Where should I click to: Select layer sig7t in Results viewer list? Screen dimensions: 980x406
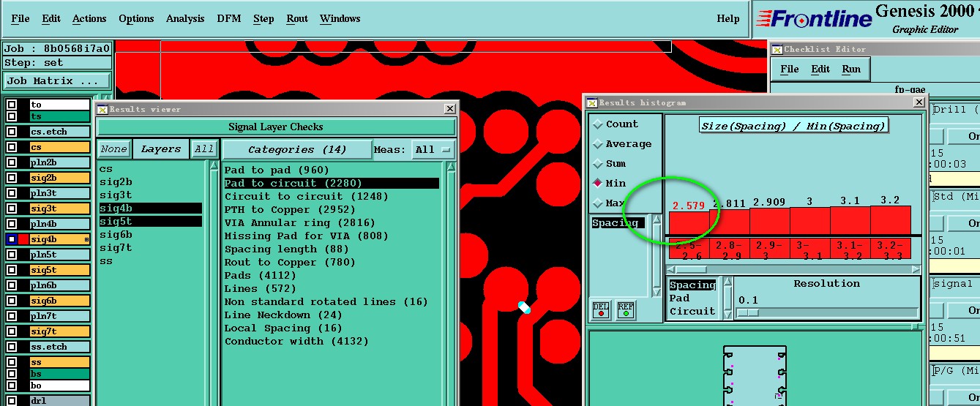pos(116,248)
